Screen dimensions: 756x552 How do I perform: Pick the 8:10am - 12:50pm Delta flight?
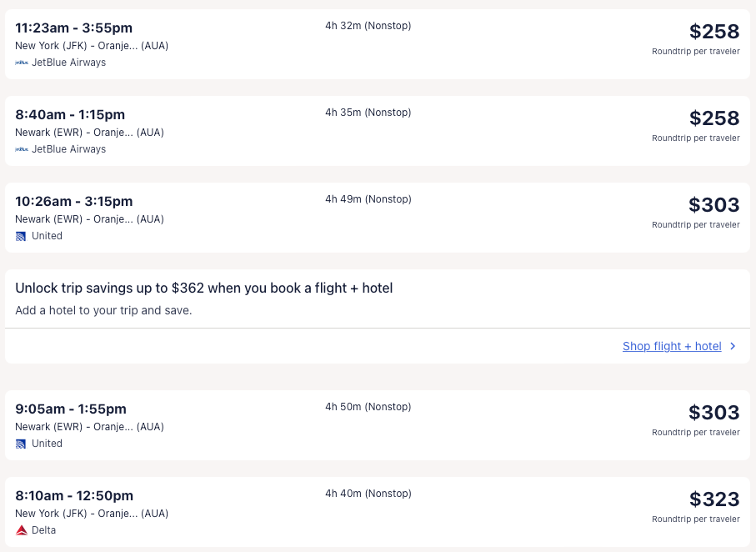[x=74, y=496]
